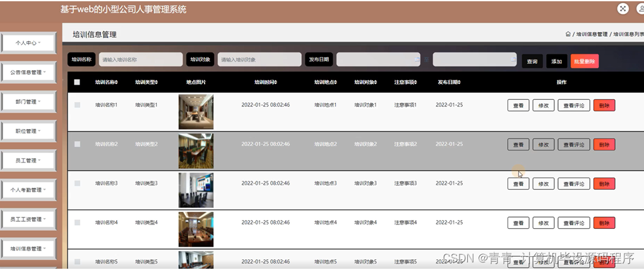Click the 培训信息管理 breadcrumb link
Image resolution: width=644 pixels, height=270 pixels.
pos(592,35)
